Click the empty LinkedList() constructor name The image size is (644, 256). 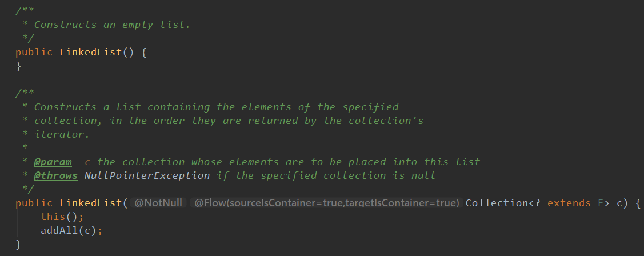coord(91,52)
